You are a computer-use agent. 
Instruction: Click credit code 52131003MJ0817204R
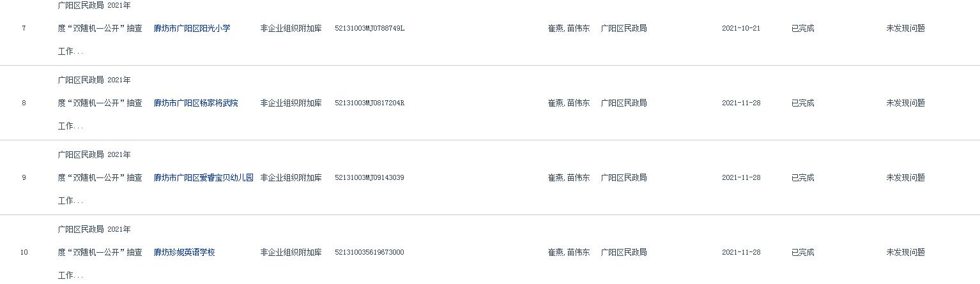coord(369,103)
